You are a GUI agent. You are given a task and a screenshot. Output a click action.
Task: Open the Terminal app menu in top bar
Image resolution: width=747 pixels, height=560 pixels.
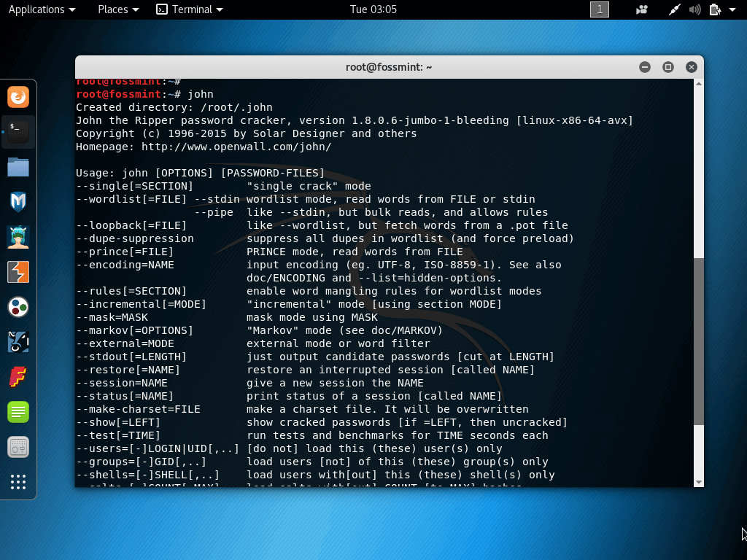(190, 9)
